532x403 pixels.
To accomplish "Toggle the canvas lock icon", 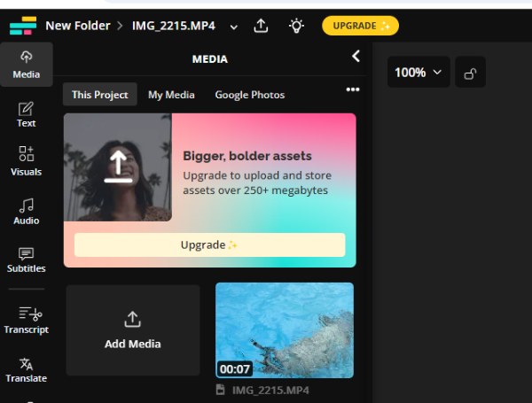I will point(470,73).
